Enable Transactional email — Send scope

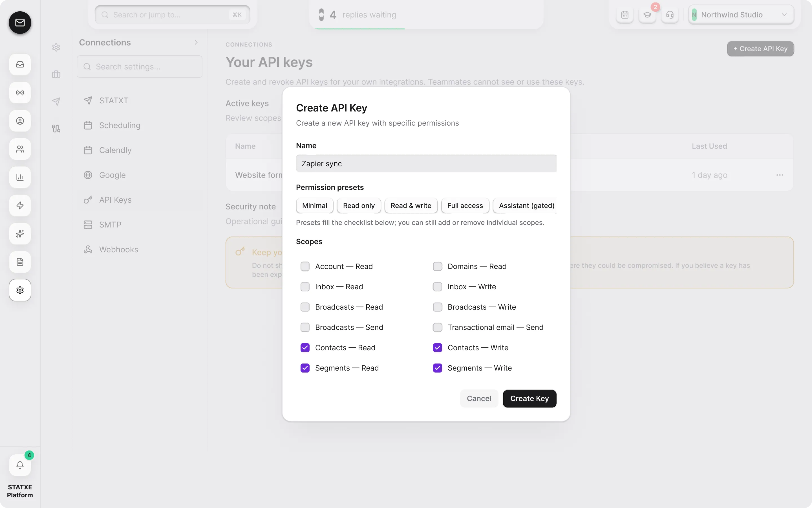437,327
